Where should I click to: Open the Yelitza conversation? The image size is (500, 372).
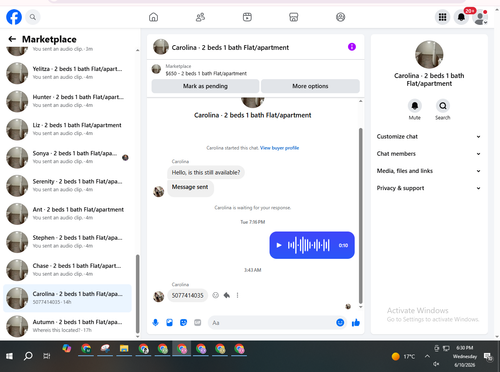[67, 73]
